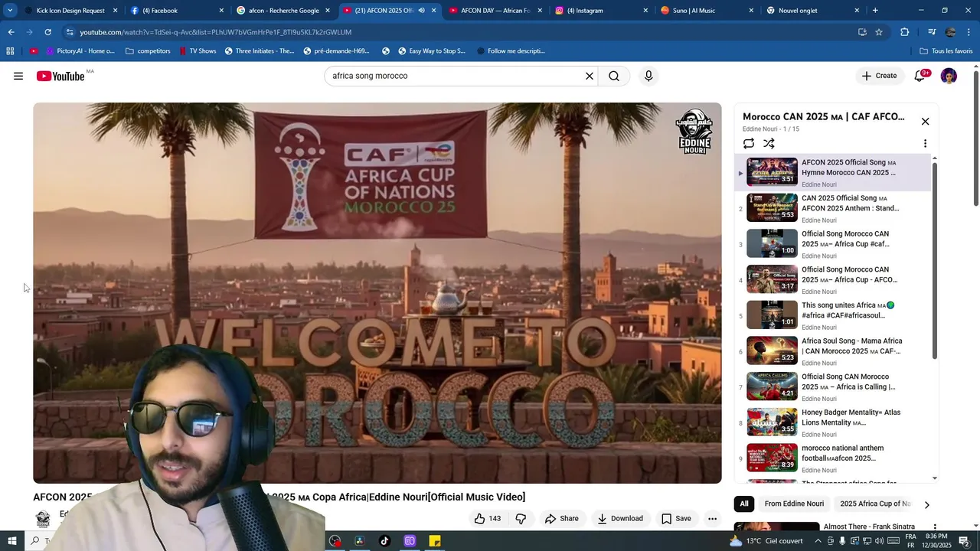Open the competitors bookmark folder
The width and height of the screenshot is (980, 551).
tap(148, 51)
